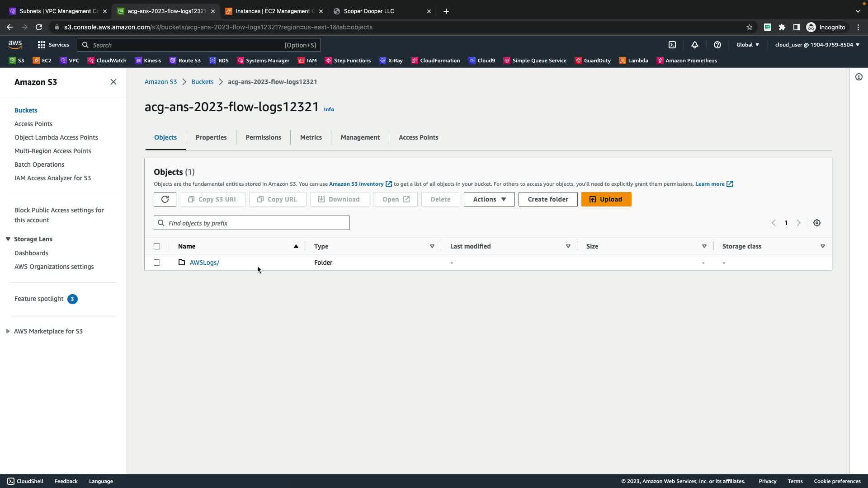Open the info panel icon at right edge

click(x=859, y=77)
